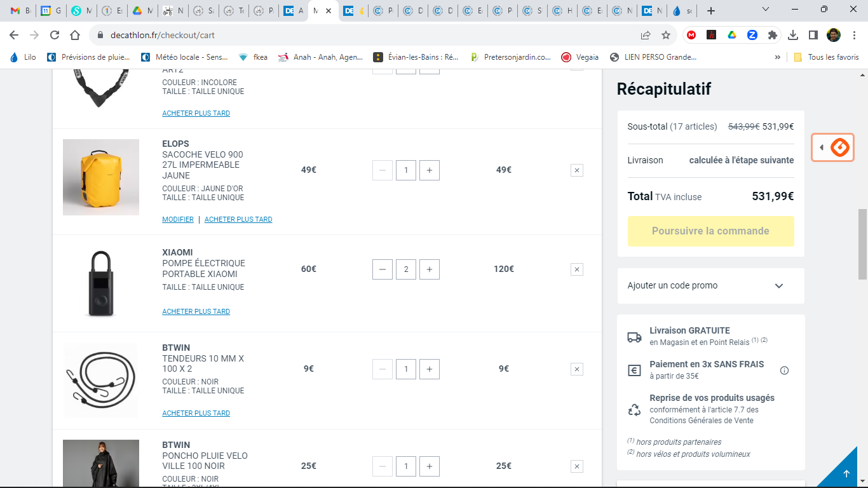Open the orange extension side panel
The height and width of the screenshot is (488, 868).
click(832, 147)
